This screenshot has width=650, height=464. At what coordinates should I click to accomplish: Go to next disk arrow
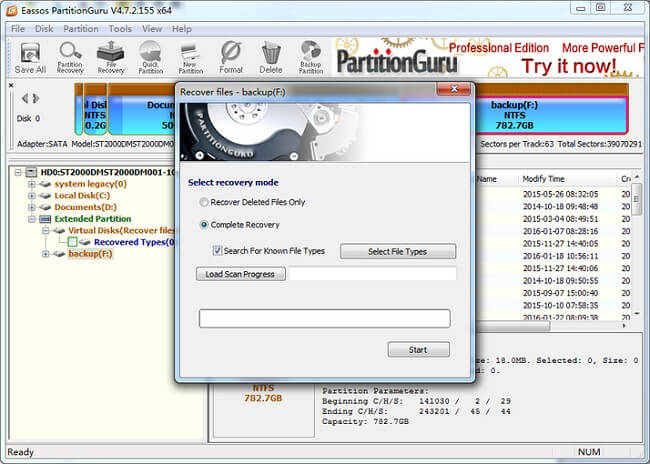pos(36,98)
